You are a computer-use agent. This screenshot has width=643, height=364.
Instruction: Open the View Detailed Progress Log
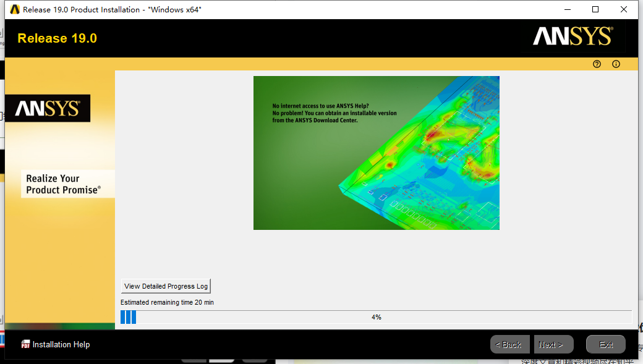[x=165, y=286]
